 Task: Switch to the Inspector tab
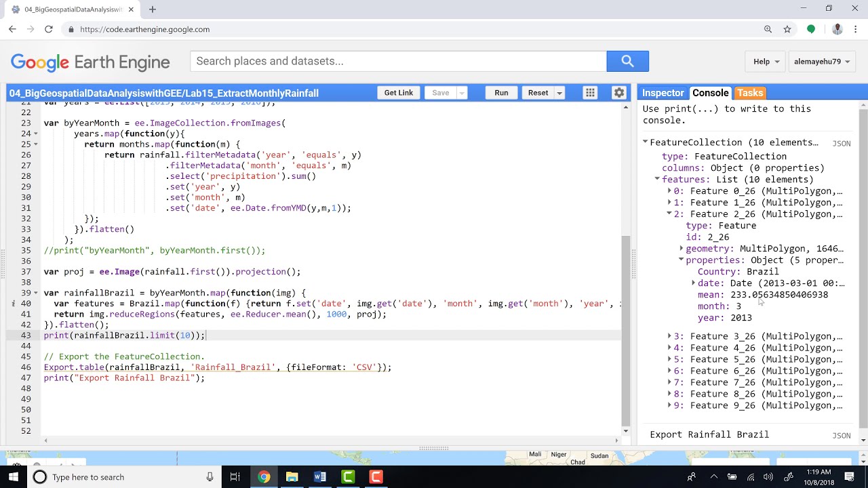point(663,93)
